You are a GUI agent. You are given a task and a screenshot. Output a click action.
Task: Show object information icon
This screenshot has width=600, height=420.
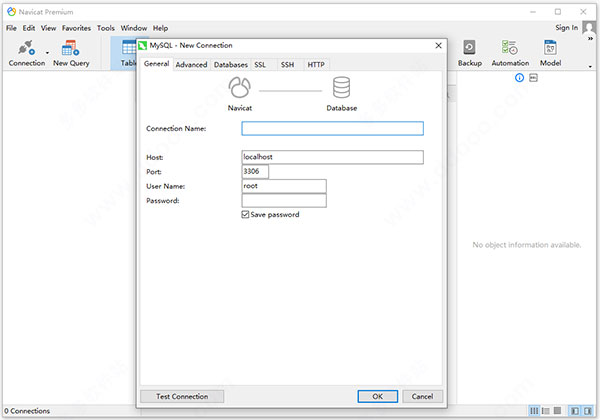pyautogui.click(x=519, y=78)
